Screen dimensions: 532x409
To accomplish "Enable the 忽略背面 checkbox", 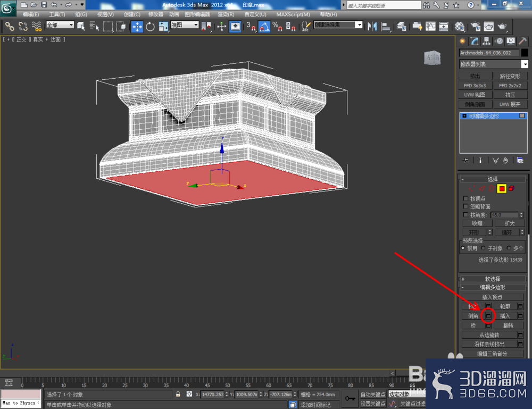I will pyautogui.click(x=465, y=206).
